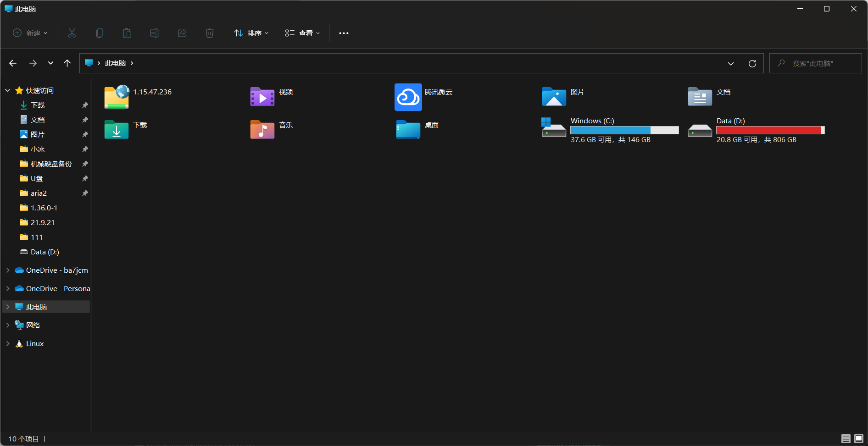868x446 pixels.
Task: Switch to details view via status bar icon
Action: click(x=847, y=439)
